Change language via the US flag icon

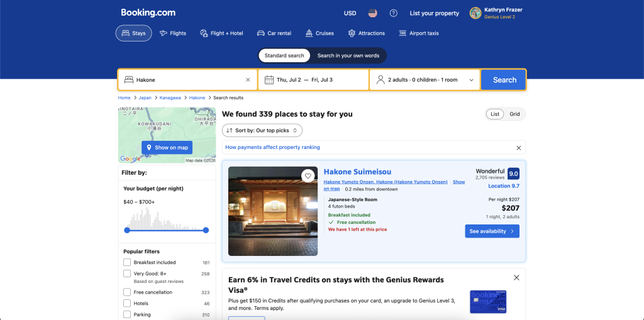(372, 13)
